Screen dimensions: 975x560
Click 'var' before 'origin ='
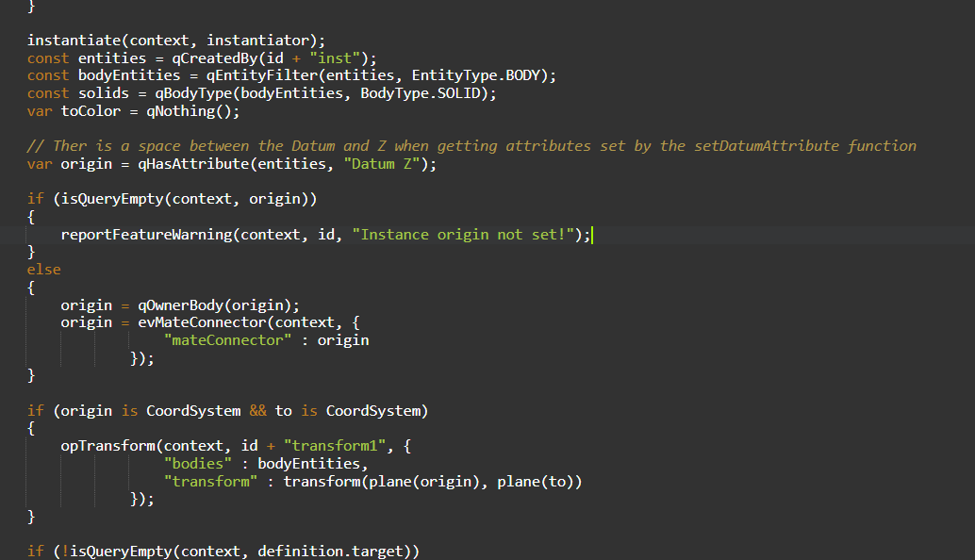40,165
